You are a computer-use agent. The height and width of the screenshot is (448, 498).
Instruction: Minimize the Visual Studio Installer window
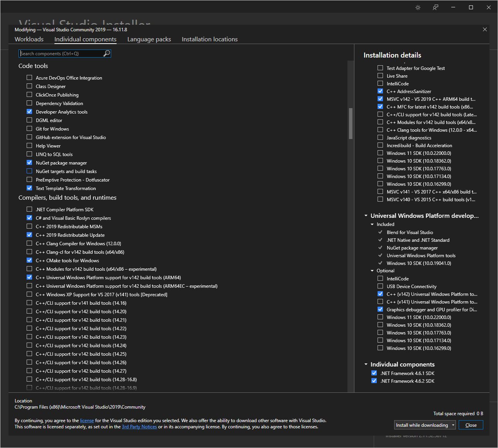pyautogui.click(x=453, y=7)
